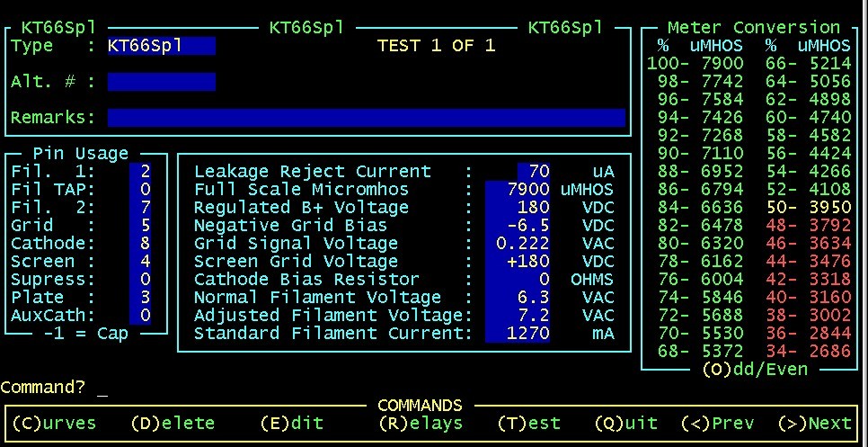The height and width of the screenshot is (447, 868).
Task: Click Regulated B+ Voltage value 180
Action: (518, 207)
